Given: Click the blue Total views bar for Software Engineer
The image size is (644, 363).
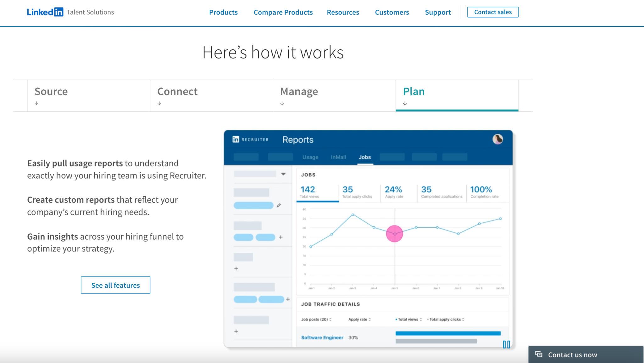Looking at the screenshot, I should click(x=448, y=333).
